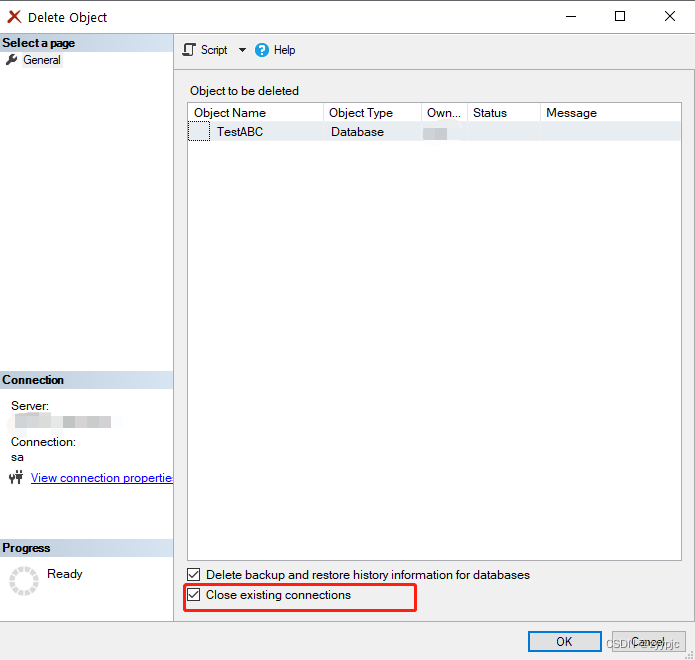Click the Help label in the toolbar
Viewport: 695px width, 660px height.
point(285,50)
